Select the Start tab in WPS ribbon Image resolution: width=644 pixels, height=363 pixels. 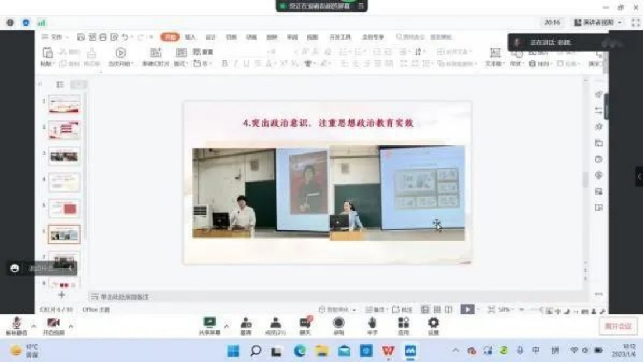tap(170, 37)
